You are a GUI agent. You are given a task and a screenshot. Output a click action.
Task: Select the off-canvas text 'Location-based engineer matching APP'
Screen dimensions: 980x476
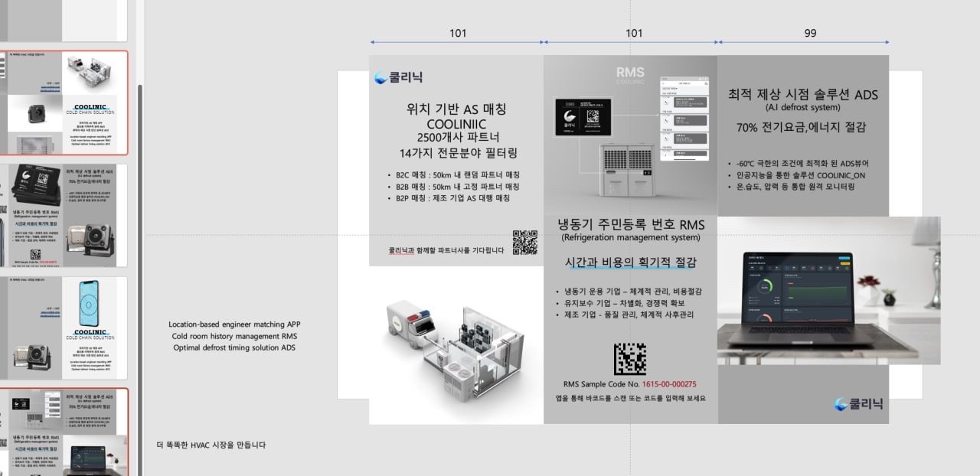(234, 324)
